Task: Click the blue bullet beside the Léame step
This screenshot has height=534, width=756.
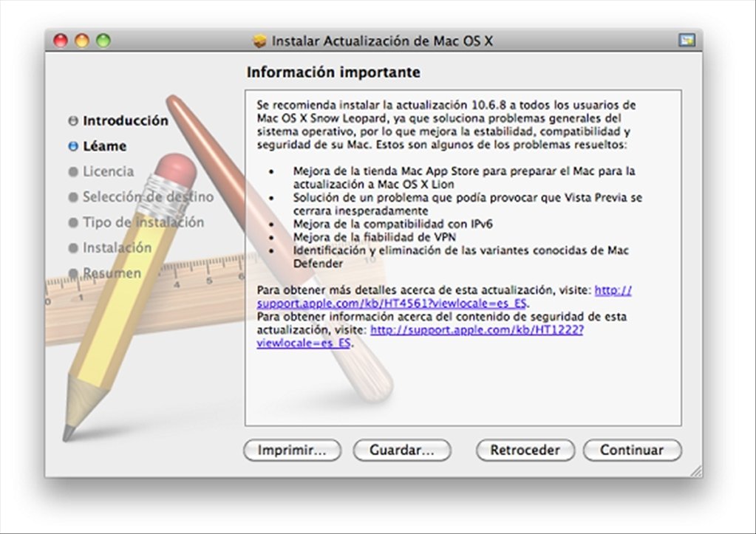Action: [x=73, y=146]
